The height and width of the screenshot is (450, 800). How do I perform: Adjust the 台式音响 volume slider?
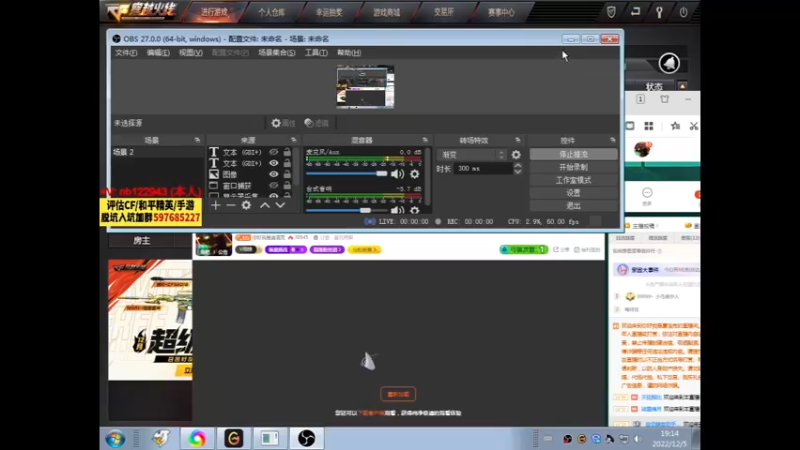pyautogui.click(x=346, y=210)
